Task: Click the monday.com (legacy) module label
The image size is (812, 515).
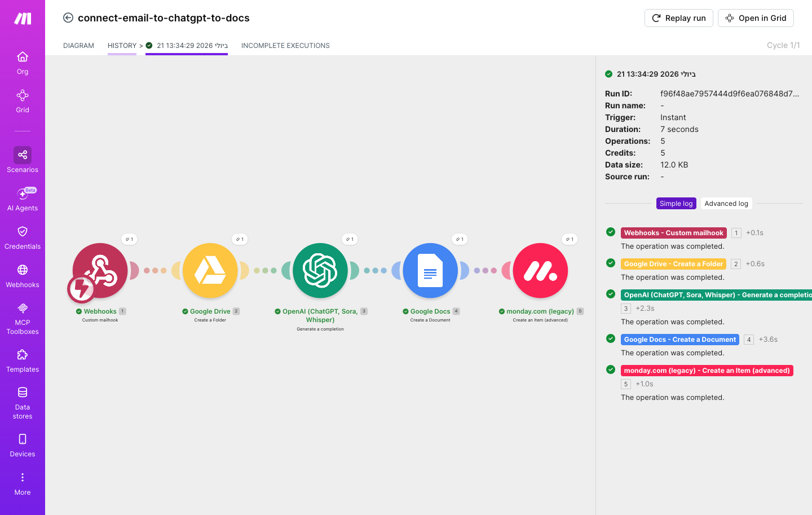Action: (540, 311)
